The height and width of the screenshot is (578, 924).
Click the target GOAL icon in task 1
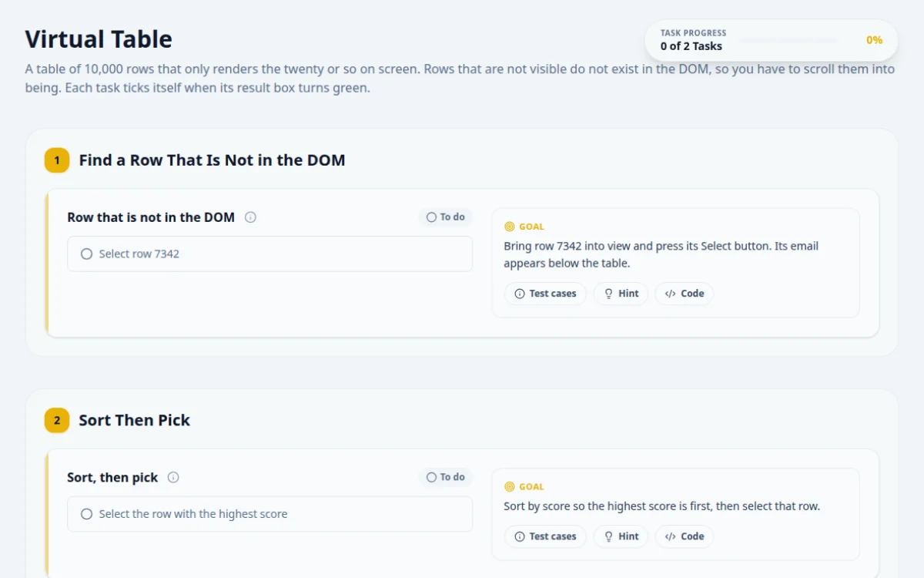click(509, 227)
